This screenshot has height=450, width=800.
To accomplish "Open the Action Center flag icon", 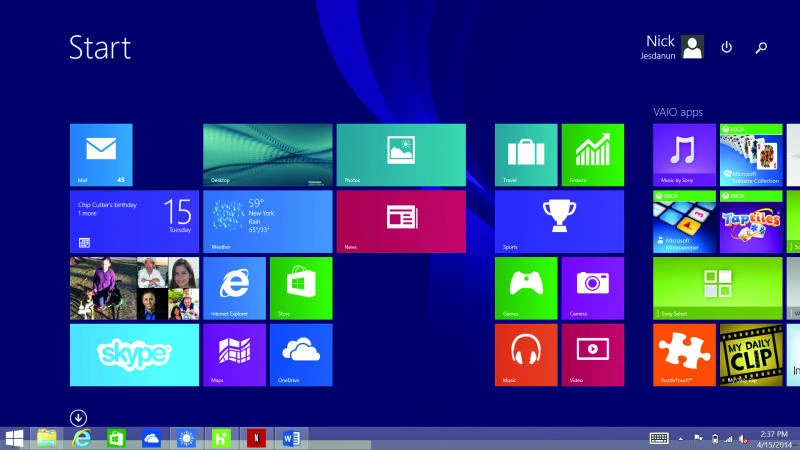I will 698,438.
